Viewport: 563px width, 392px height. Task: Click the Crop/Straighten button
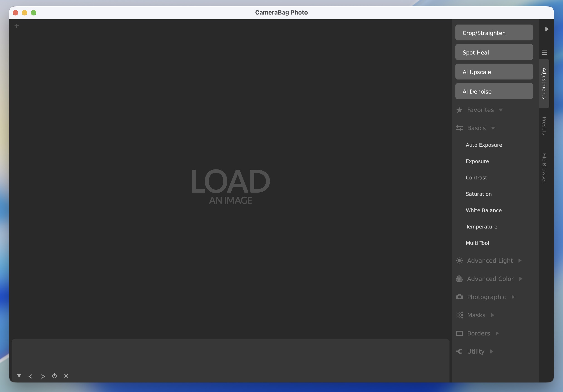[x=494, y=33]
